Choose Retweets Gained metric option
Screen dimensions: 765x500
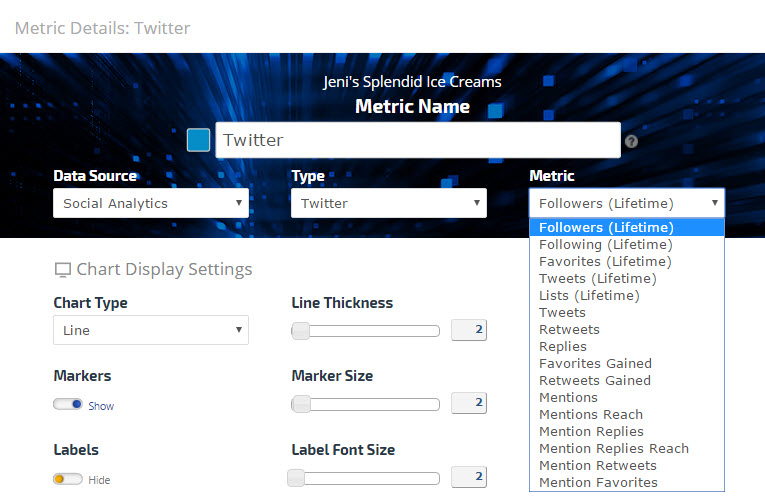pyautogui.click(x=594, y=380)
